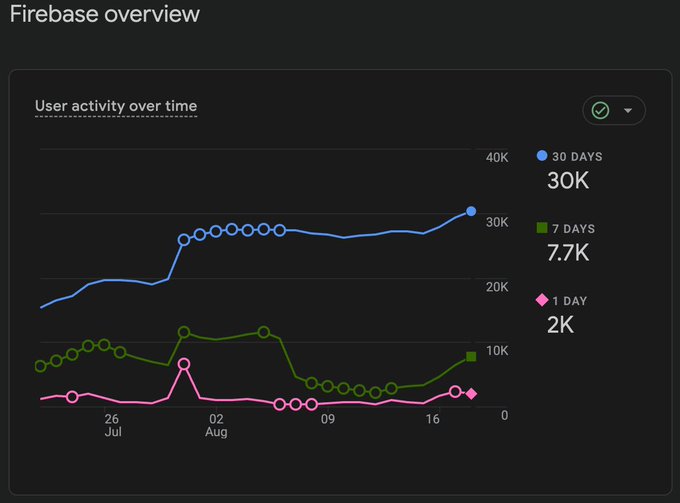The width and height of the screenshot is (680, 503).
Task: Open the 'User activity over time' card title
Action: click(116, 106)
